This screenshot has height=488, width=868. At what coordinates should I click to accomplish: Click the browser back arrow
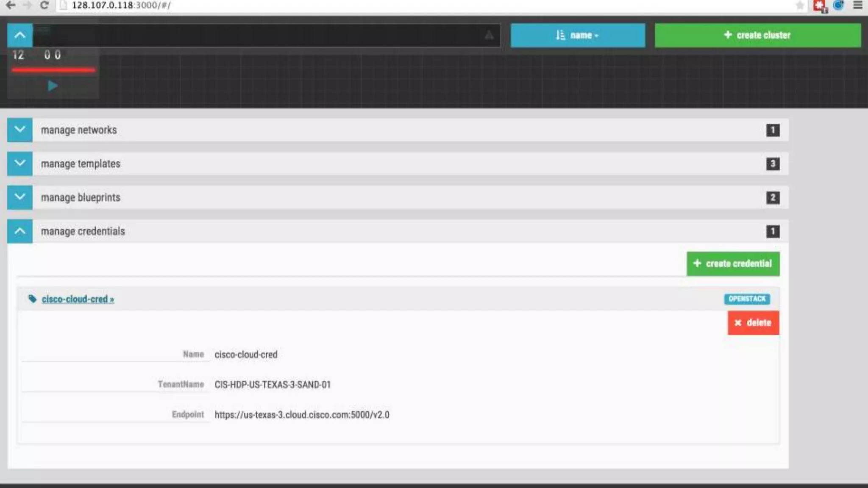[x=11, y=5]
